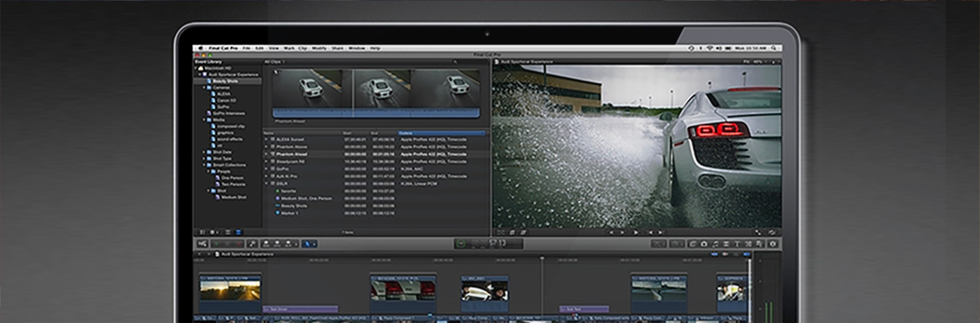
Task: Click the Final Cut Pro application menu
Action: (x=223, y=48)
